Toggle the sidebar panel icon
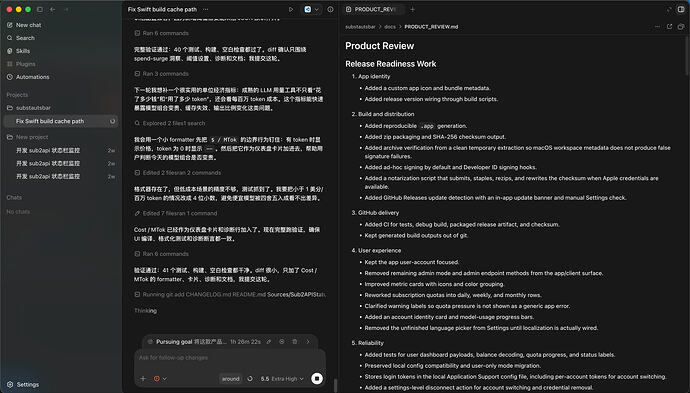 (40, 9)
